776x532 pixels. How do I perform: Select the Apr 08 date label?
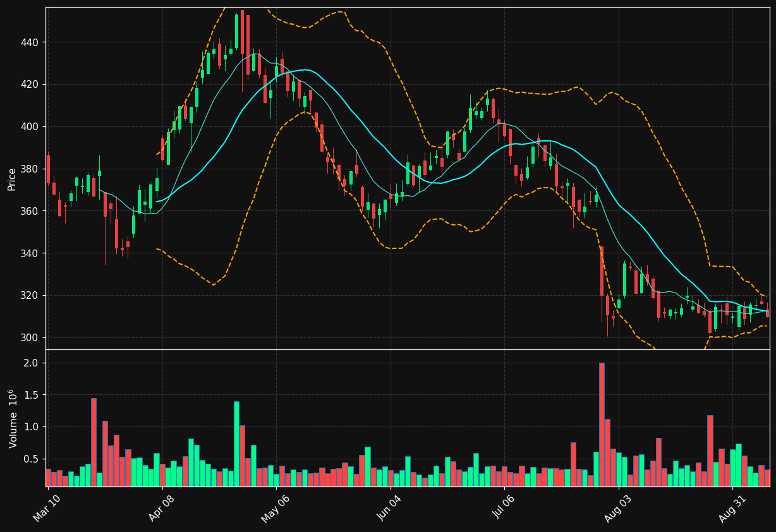(x=161, y=509)
